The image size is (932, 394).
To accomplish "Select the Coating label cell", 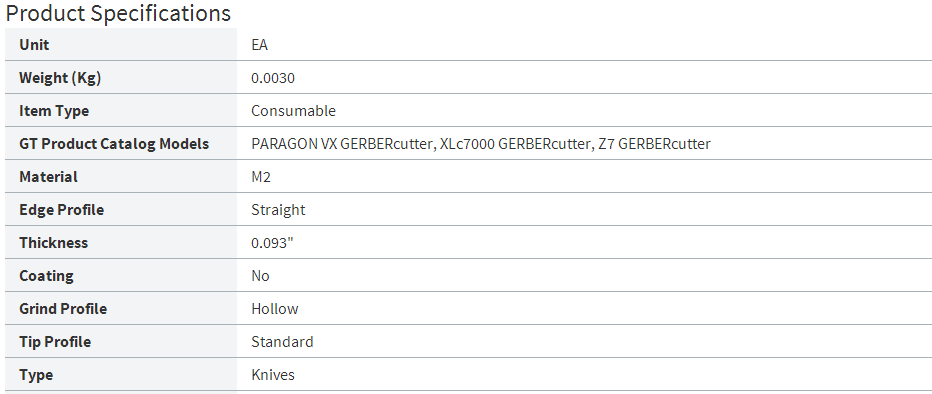I will click(121, 276).
